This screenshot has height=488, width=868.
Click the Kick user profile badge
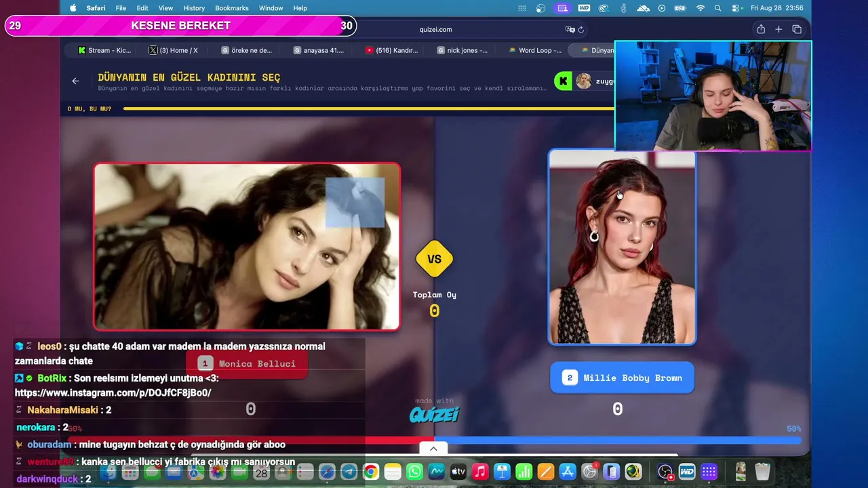(585, 81)
